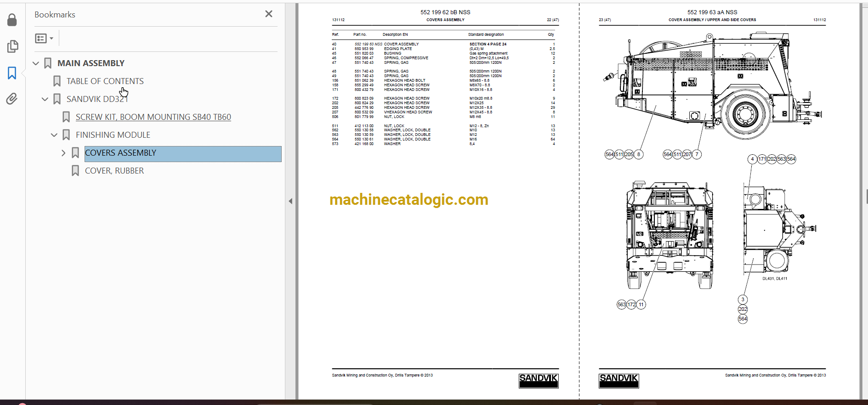Click '552 199 62 bB NSS' page title
This screenshot has height=405, width=868.
[x=445, y=12]
